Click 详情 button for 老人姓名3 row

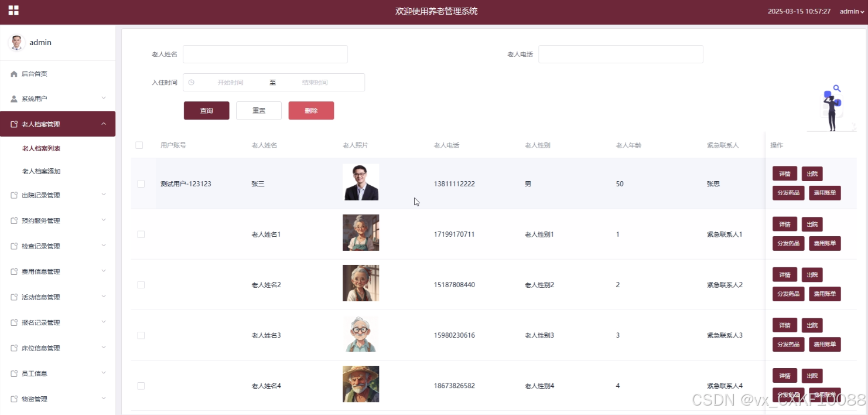(x=785, y=325)
